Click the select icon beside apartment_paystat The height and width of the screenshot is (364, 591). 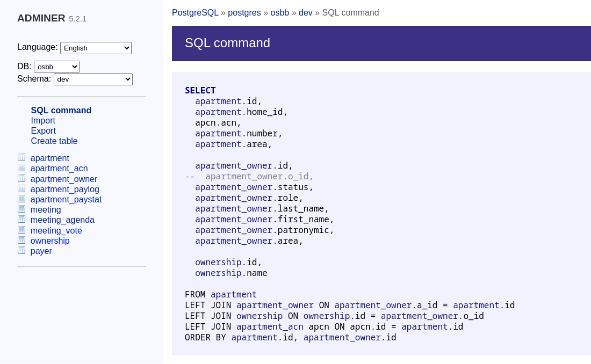(21, 199)
